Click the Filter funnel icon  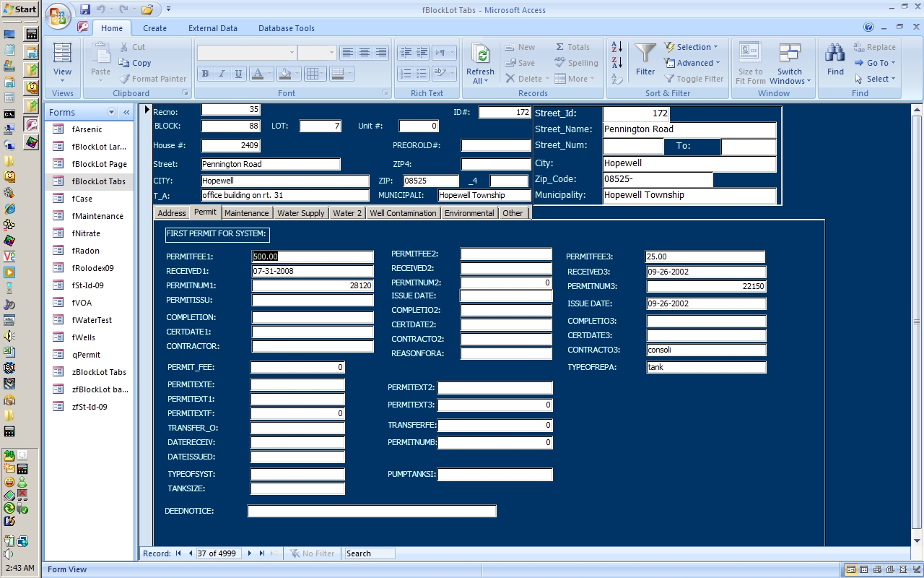coord(645,55)
